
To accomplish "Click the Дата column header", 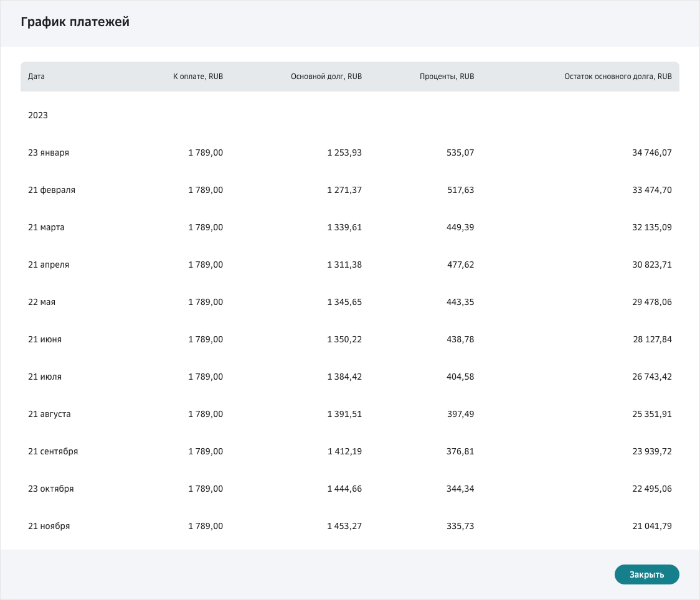I will [37, 77].
